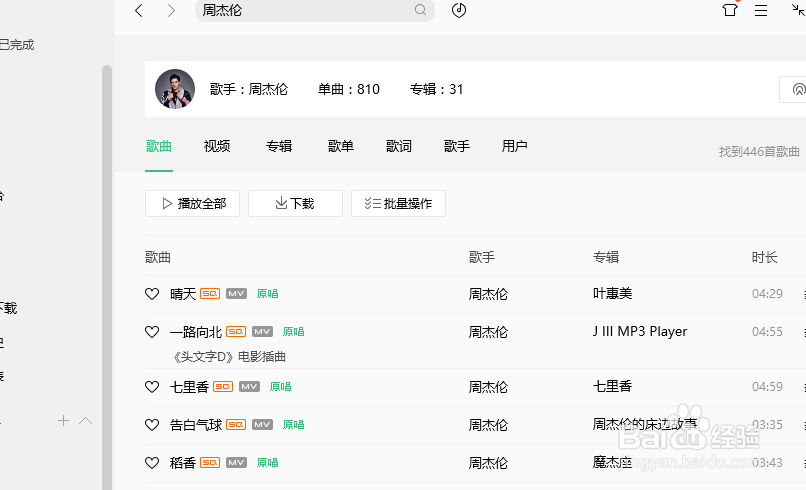Click the search magnifier icon
This screenshot has width=806, height=490.
[420, 10]
